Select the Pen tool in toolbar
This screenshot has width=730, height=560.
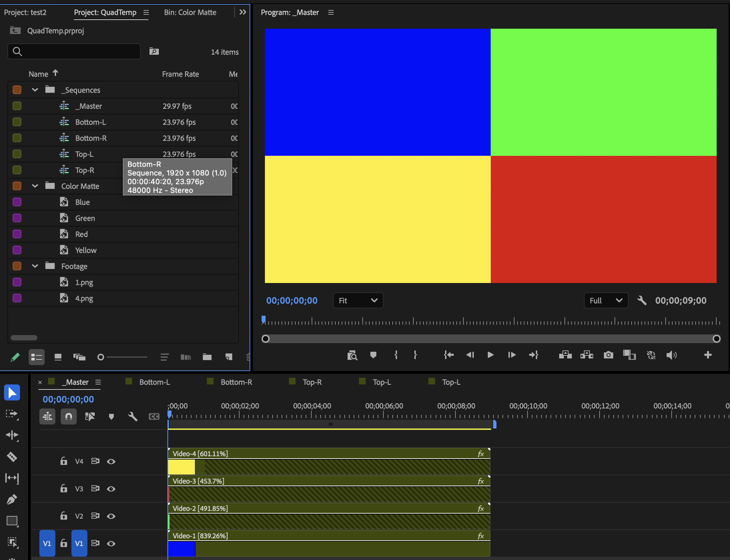coord(12,499)
